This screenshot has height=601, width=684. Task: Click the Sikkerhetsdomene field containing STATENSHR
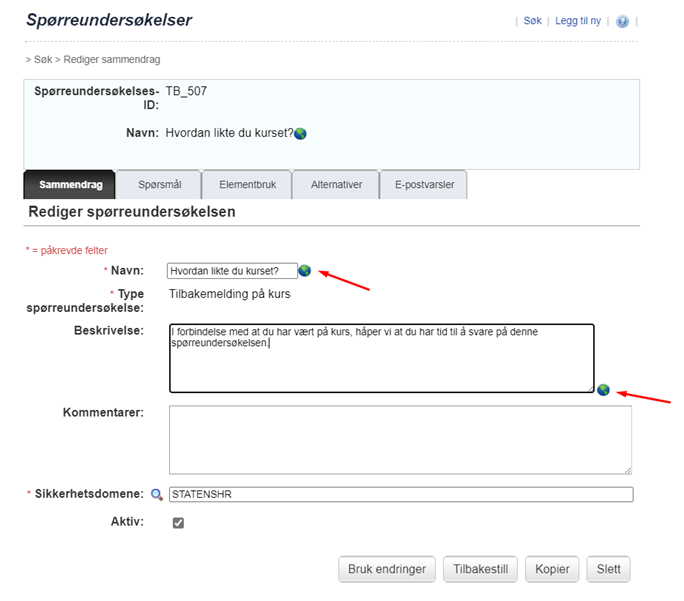(401, 495)
